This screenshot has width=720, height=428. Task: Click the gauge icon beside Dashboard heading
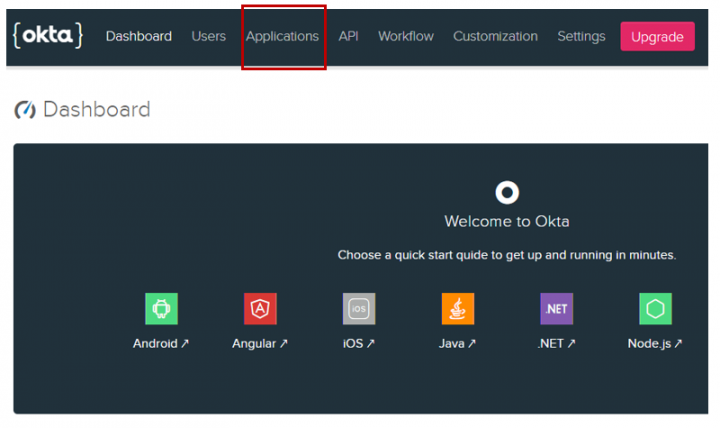[x=25, y=110]
